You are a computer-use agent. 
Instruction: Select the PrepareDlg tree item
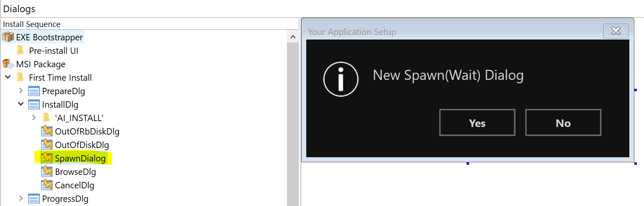pyautogui.click(x=64, y=91)
